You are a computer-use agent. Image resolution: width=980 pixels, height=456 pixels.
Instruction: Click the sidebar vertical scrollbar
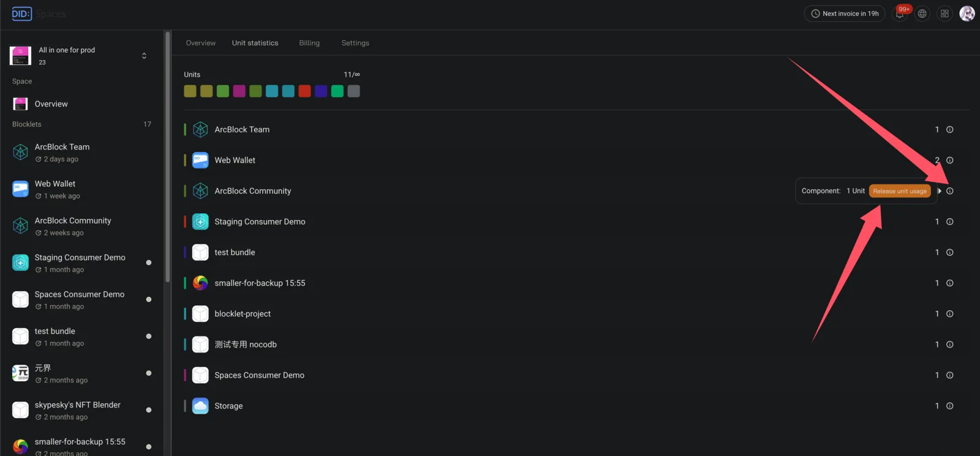(x=167, y=158)
